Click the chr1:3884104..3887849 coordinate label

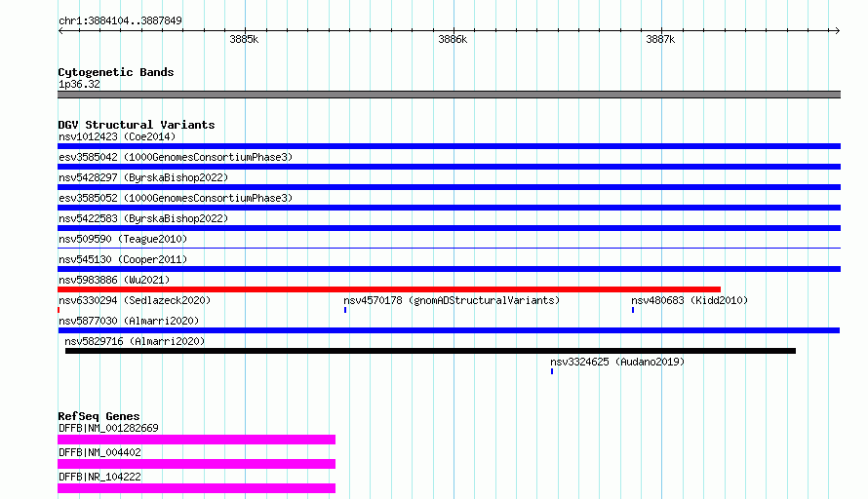click(120, 20)
